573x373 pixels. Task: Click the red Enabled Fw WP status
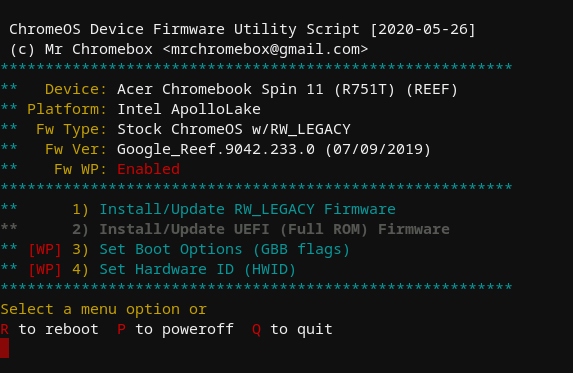pos(148,169)
